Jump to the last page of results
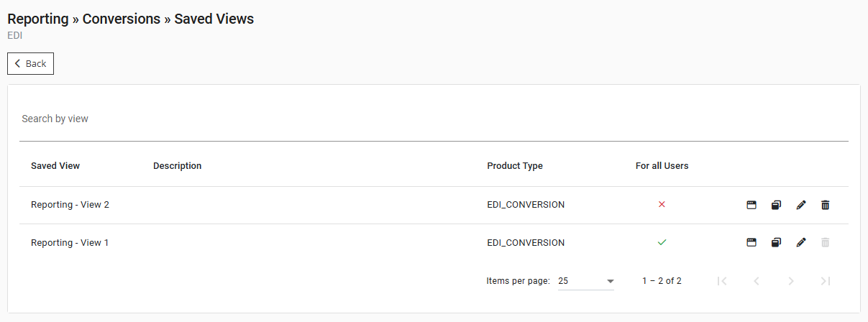 tap(826, 281)
